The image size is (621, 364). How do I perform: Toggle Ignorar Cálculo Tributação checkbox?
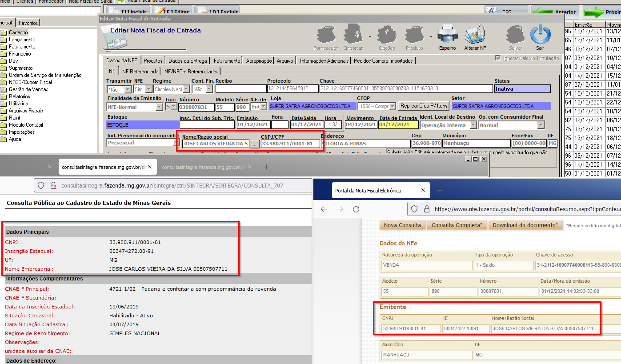(x=498, y=58)
